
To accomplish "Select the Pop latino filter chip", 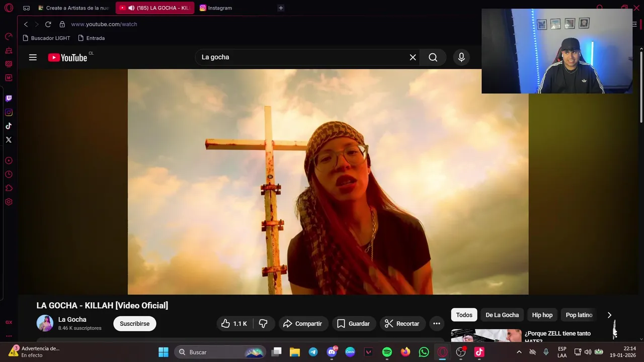I will click(x=579, y=315).
